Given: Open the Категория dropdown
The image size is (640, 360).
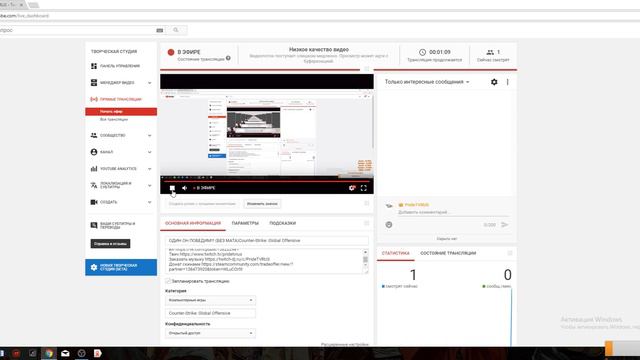Looking at the screenshot, I should pyautogui.click(x=210, y=300).
